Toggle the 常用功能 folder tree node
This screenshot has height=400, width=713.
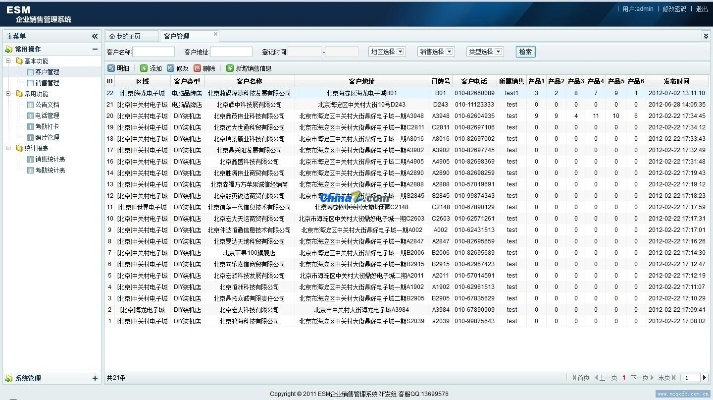coord(8,94)
